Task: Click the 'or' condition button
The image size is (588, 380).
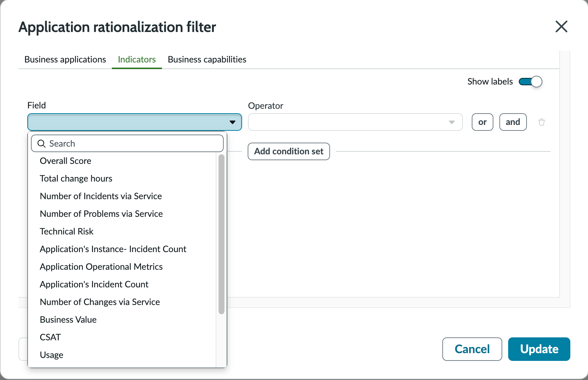Action: pos(482,122)
